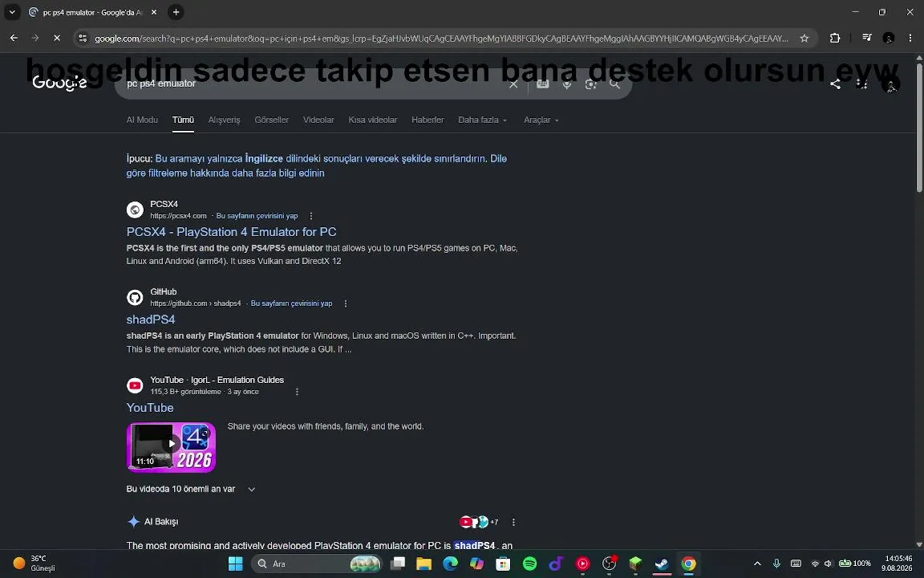Click the magnifier search submit icon
Viewport: 924px width, 578px height.
[x=614, y=84]
